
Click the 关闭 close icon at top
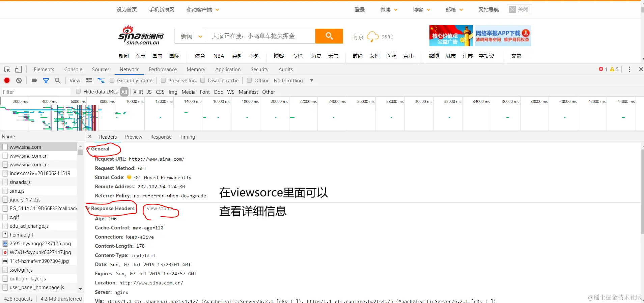click(x=512, y=9)
